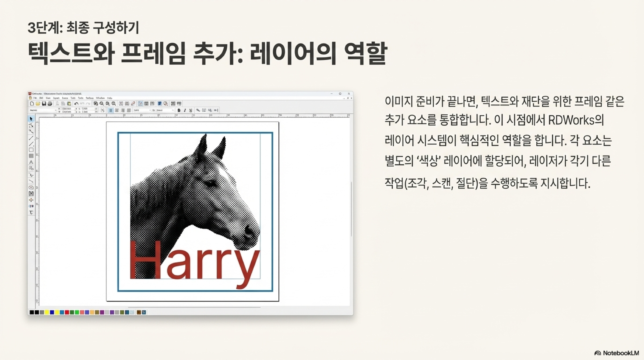Open the File menu
The image size is (644, 360).
tap(35, 98)
